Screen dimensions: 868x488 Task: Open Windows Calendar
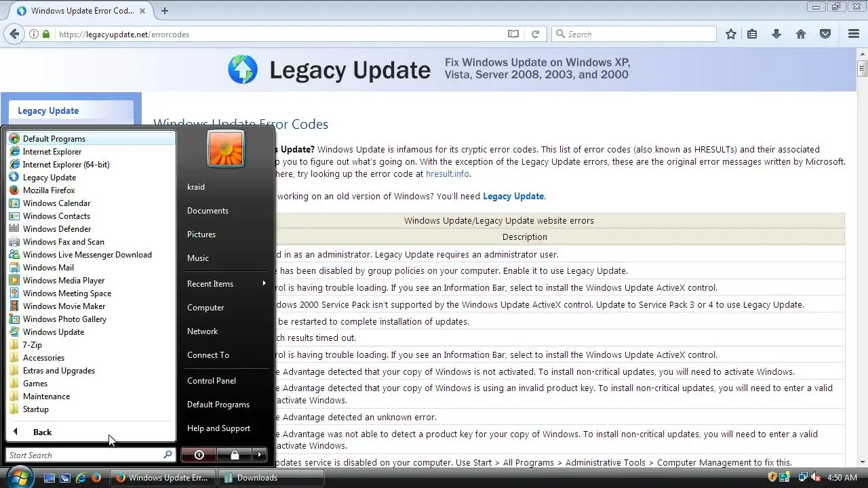coord(91,203)
